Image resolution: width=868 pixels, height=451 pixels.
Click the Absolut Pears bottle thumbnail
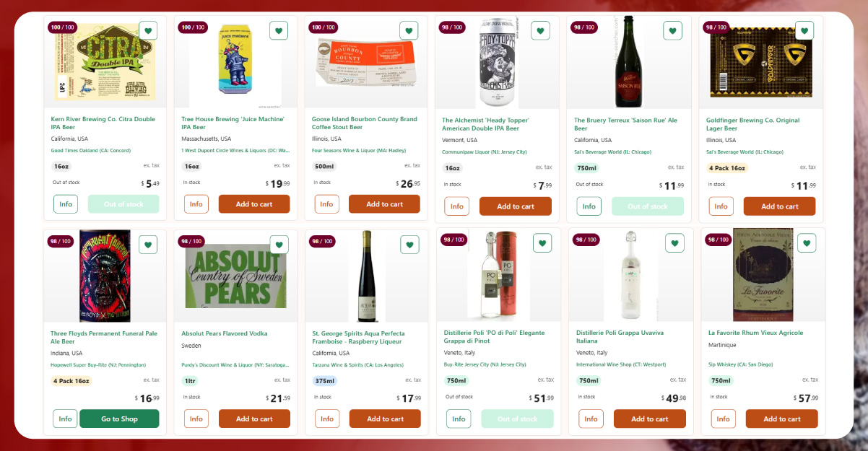click(235, 276)
